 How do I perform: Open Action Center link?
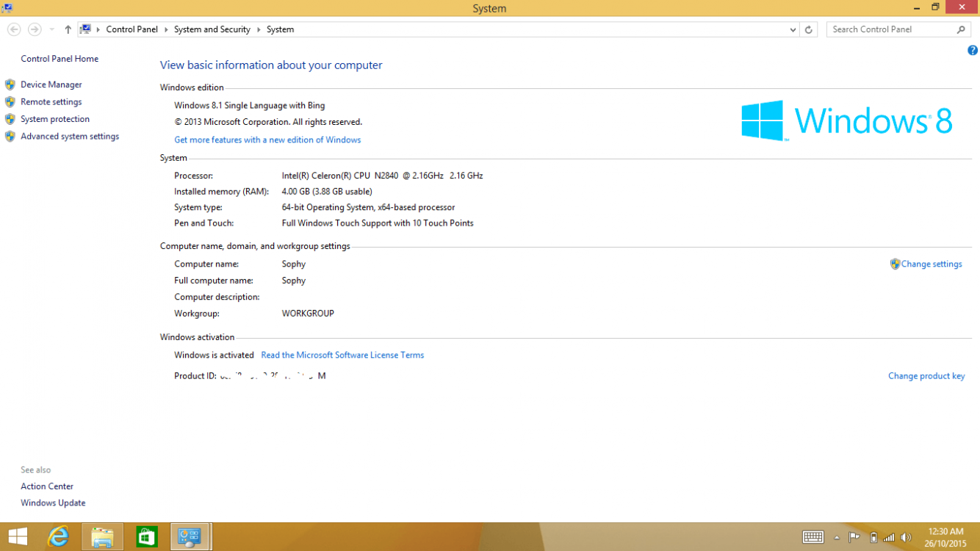[47, 486]
